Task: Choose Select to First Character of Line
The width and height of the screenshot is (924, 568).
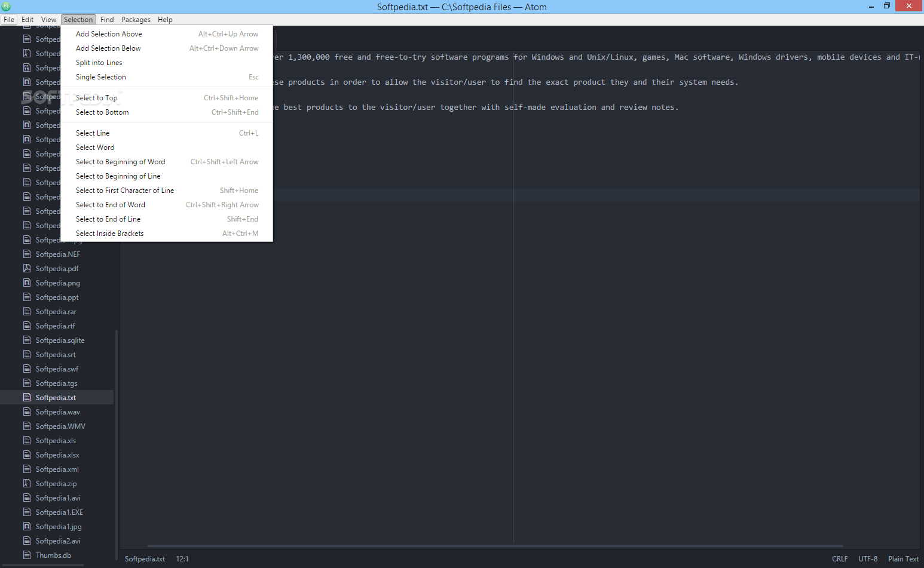Action: pyautogui.click(x=167, y=191)
